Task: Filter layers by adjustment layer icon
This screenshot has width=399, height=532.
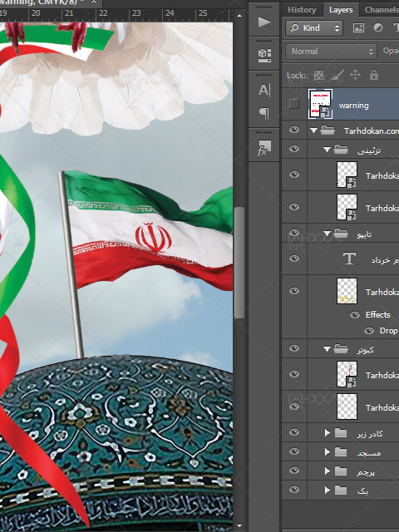Action: pyautogui.click(x=378, y=27)
